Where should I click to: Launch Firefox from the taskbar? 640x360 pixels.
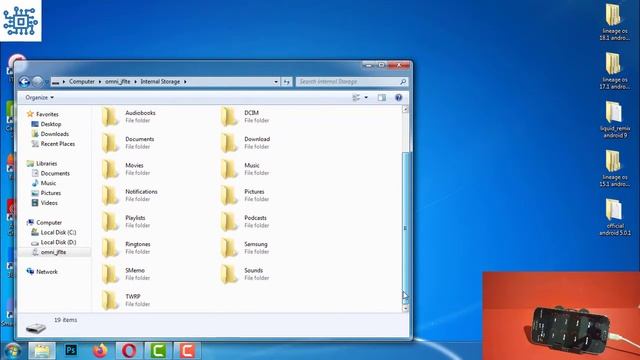tap(100, 350)
